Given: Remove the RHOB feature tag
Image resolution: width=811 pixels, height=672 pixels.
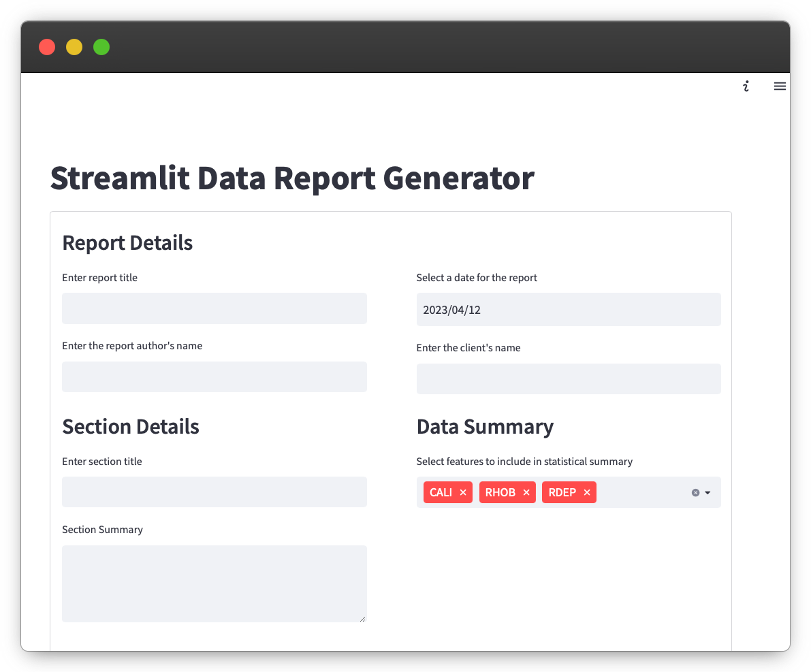Looking at the screenshot, I should [526, 492].
